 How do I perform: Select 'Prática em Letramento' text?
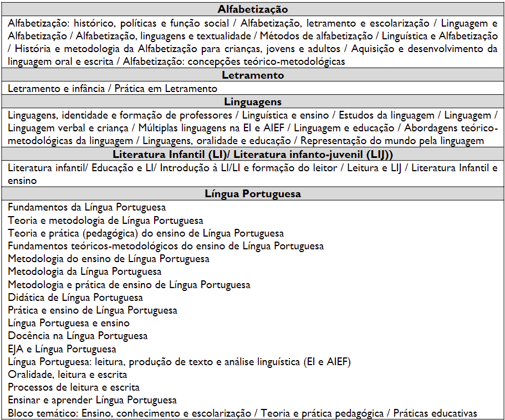(x=166, y=89)
